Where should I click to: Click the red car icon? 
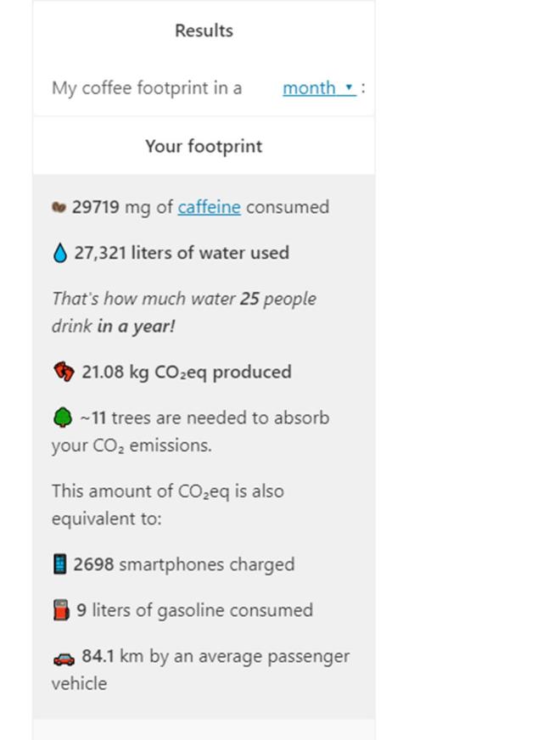(x=64, y=658)
